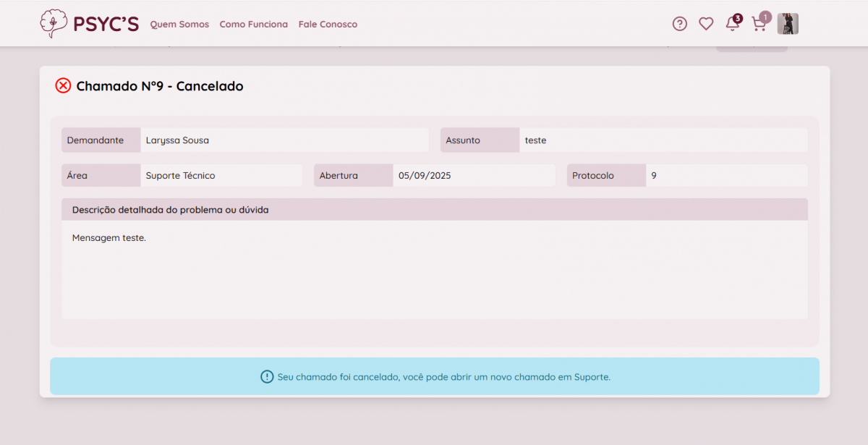Click the cancelled ticket notice banner text

(444, 377)
